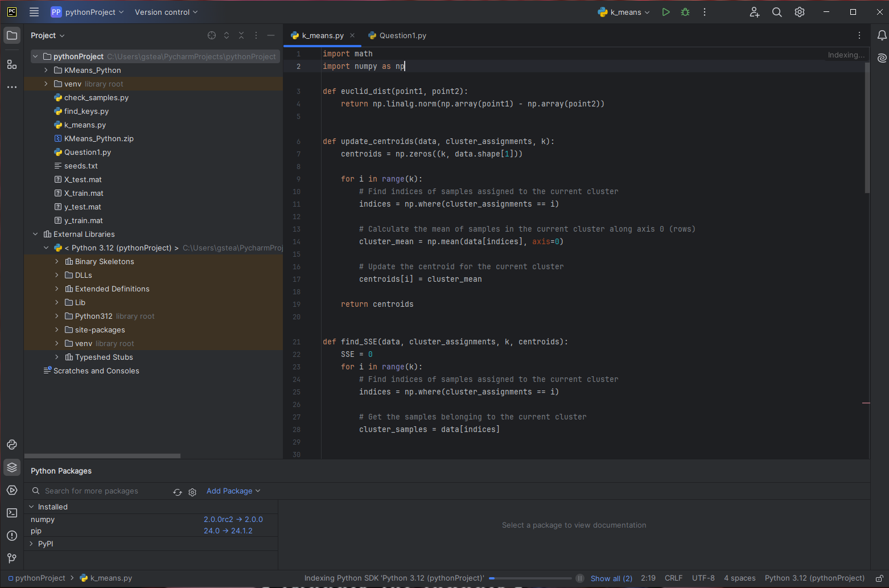Open Services tool window
This screenshot has width=889, height=588.
12,490
